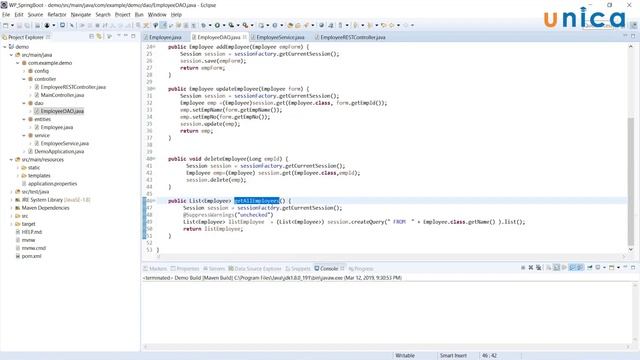This screenshot has height=360, width=640.
Task: Open the Navigate menu
Action: click(81, 14)
